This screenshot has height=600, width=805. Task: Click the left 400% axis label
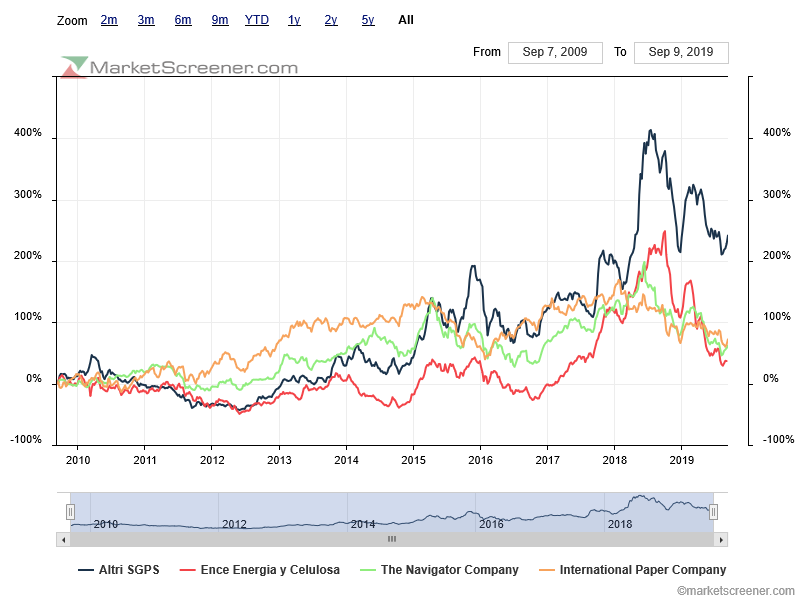(x=28, y=132)
